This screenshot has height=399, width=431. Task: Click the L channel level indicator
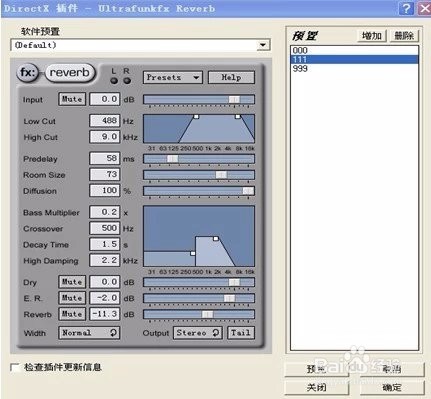point(114,81)
